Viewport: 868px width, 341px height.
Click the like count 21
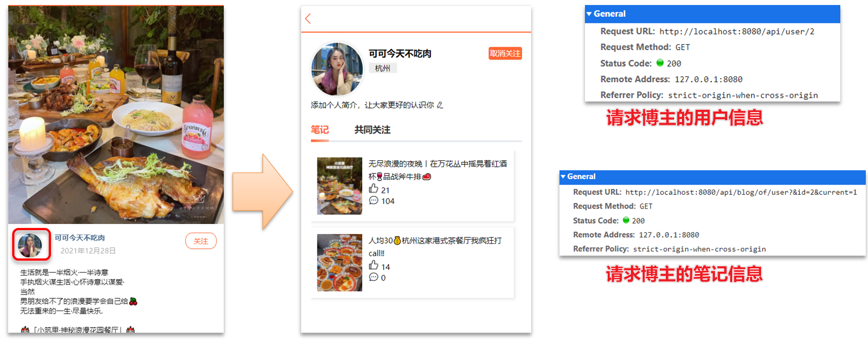(x=386, y=190)
